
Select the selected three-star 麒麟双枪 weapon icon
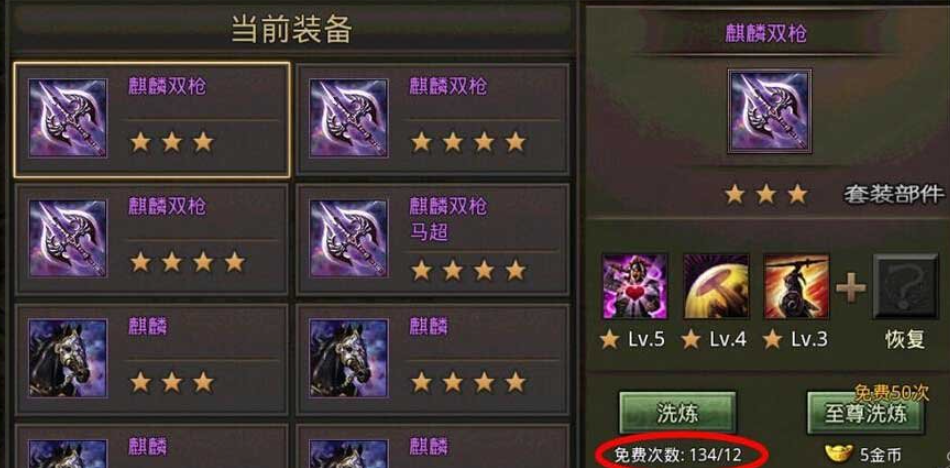tap(68, 118)
